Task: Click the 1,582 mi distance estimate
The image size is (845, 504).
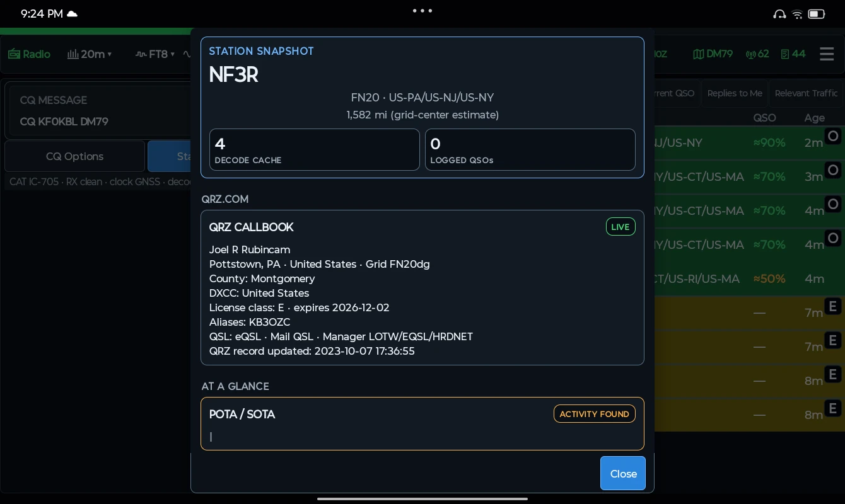Action: coord(422,115)
